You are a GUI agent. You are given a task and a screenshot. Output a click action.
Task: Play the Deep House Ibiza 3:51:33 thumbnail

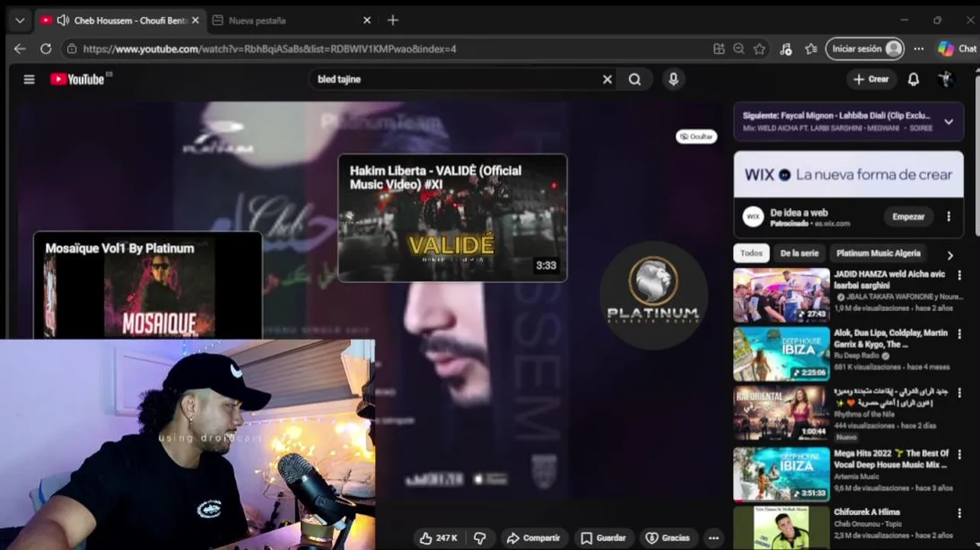pos(782,474)
